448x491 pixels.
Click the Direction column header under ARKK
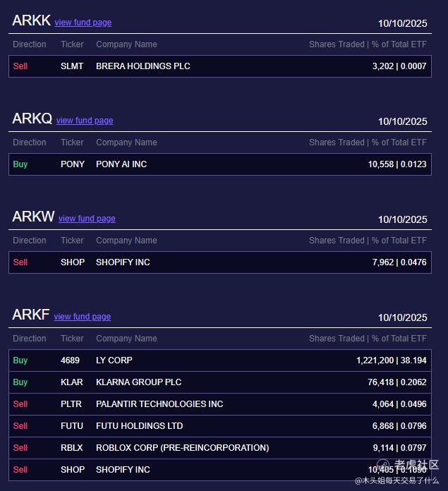(x=30, y=44)
